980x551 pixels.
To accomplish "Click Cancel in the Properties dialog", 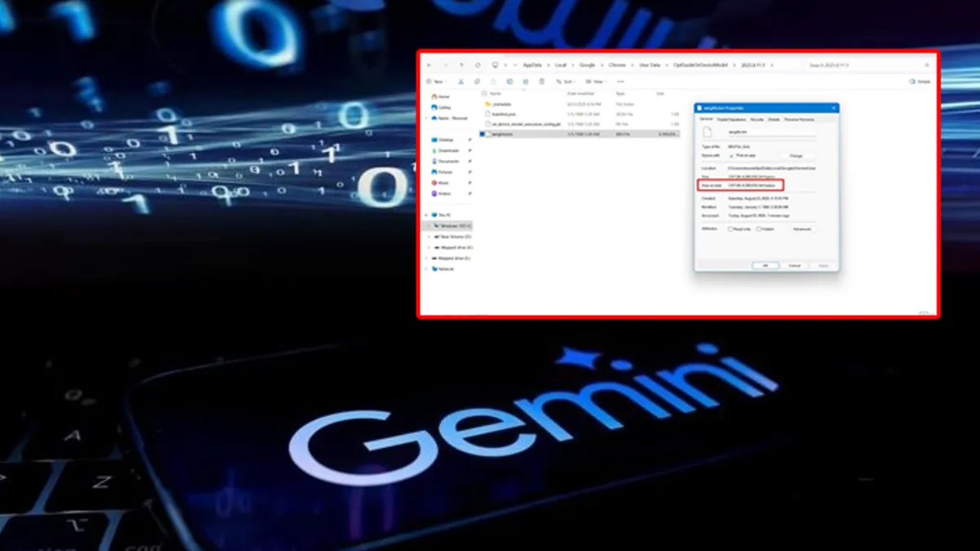I will [x=794, y=266].
